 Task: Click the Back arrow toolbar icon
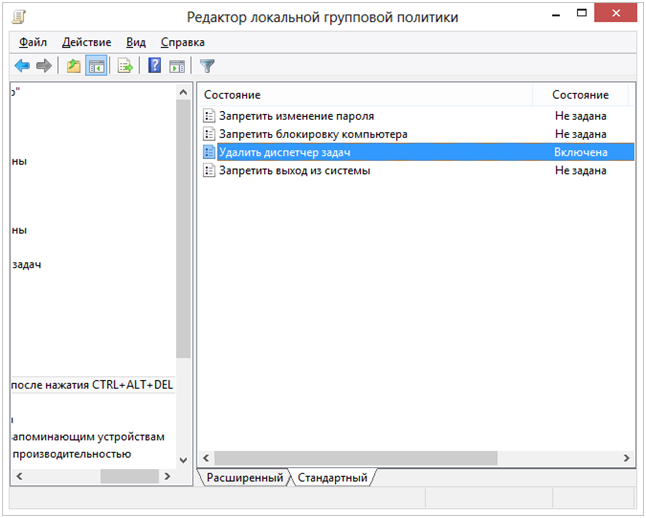(22, 67)
